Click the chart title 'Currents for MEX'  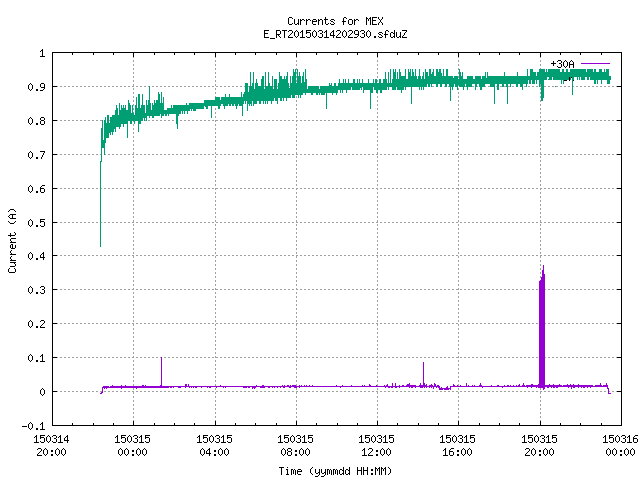point(335,21)
